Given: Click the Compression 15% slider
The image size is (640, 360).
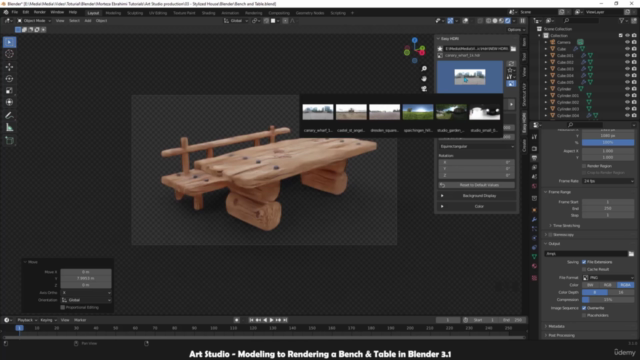Looking at the screenshot, I should (x=608, y=300).
